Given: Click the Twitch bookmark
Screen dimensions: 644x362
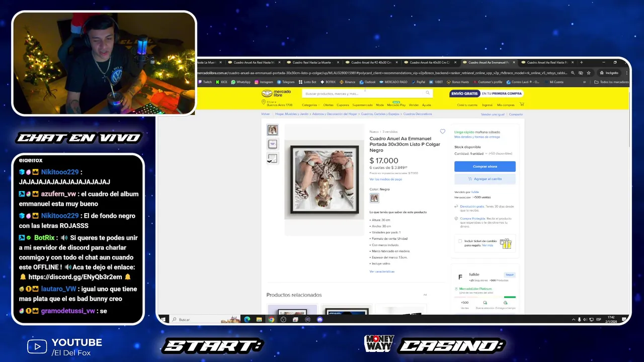Looking at the screenshot, I should (205, 82).
